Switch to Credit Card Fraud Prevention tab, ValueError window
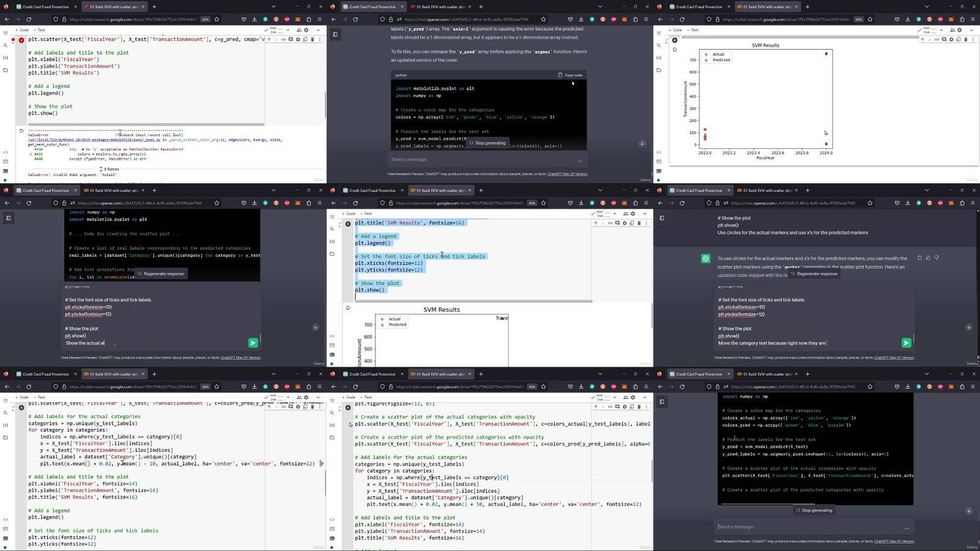Screen dimensions: 980x551 46,7
